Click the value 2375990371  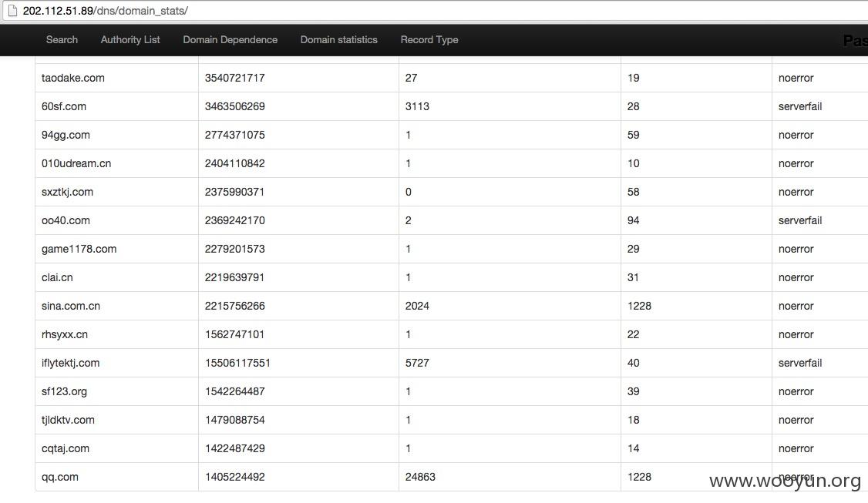tap(234, 192)
